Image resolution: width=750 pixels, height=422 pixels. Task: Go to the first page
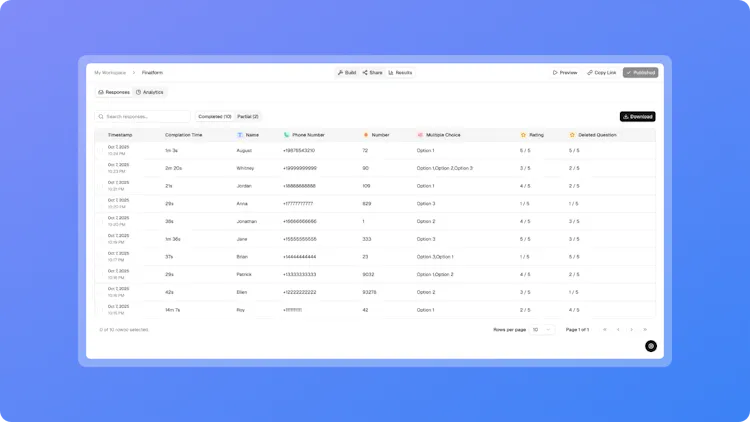pyautogui.click(x=605, y=330)
